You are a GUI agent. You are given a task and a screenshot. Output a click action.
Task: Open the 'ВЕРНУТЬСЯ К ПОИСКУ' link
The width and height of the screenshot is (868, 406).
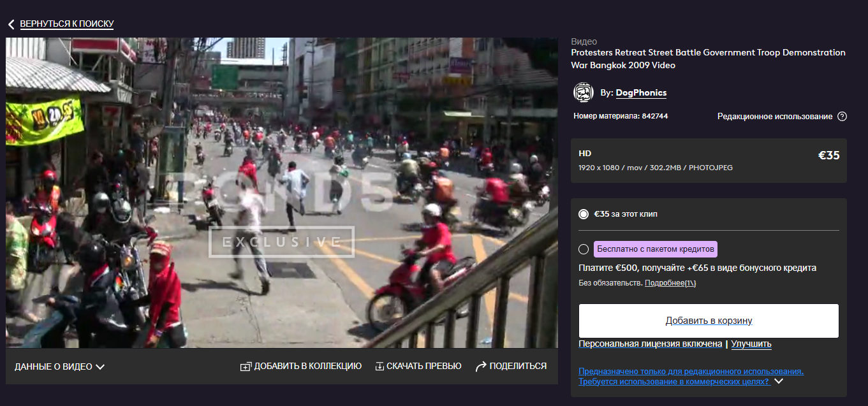(x=66, y=24)
